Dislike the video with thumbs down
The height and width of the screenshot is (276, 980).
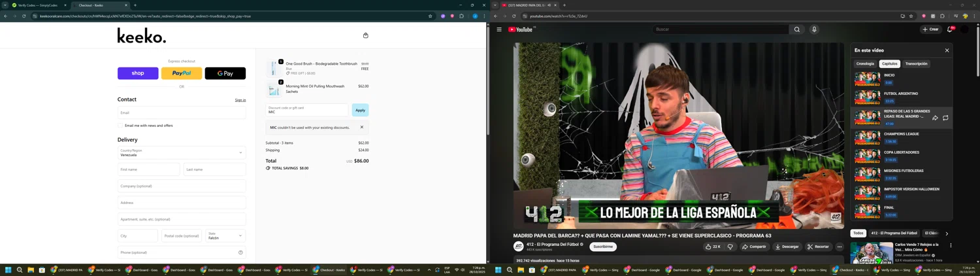click(730, 247)
